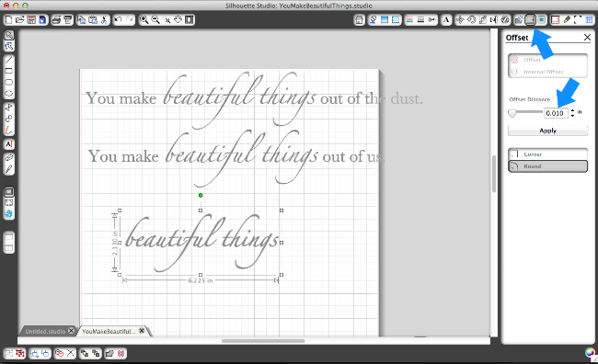Select the Line drawing tool

9,60
